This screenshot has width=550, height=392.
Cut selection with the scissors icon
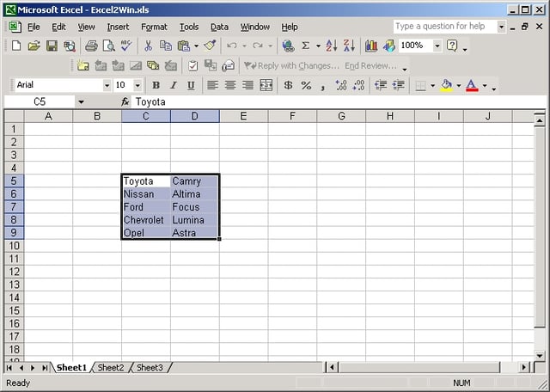pos(148,46)
